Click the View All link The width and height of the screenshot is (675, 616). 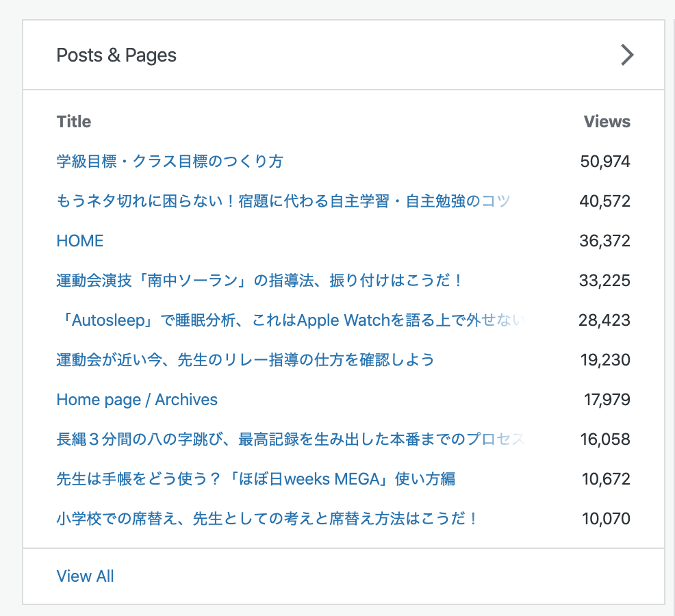(86, 576)
